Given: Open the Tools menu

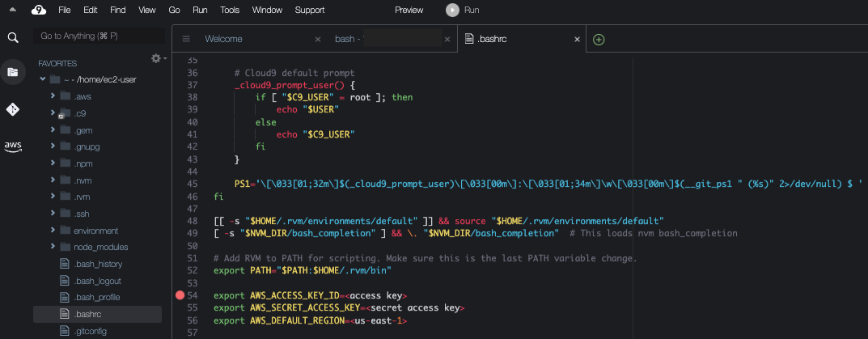Looking at the screenshot, I should click(230, 10).
